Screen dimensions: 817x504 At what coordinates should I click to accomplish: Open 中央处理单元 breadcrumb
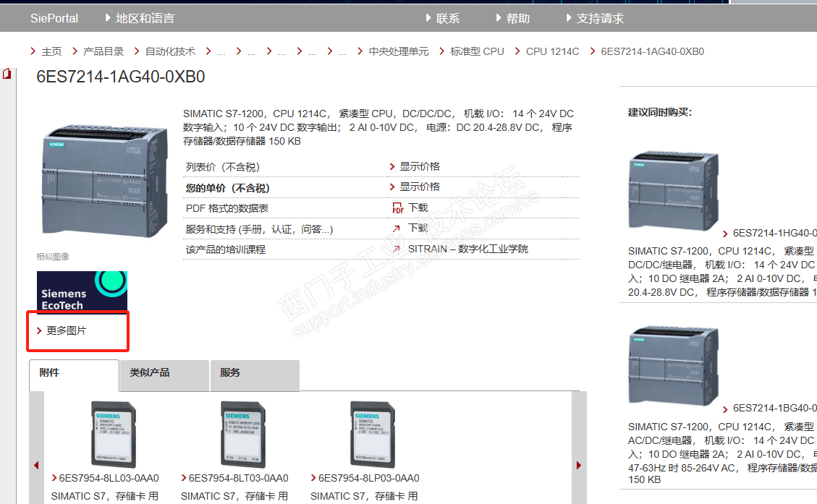[x=399, y=51]
